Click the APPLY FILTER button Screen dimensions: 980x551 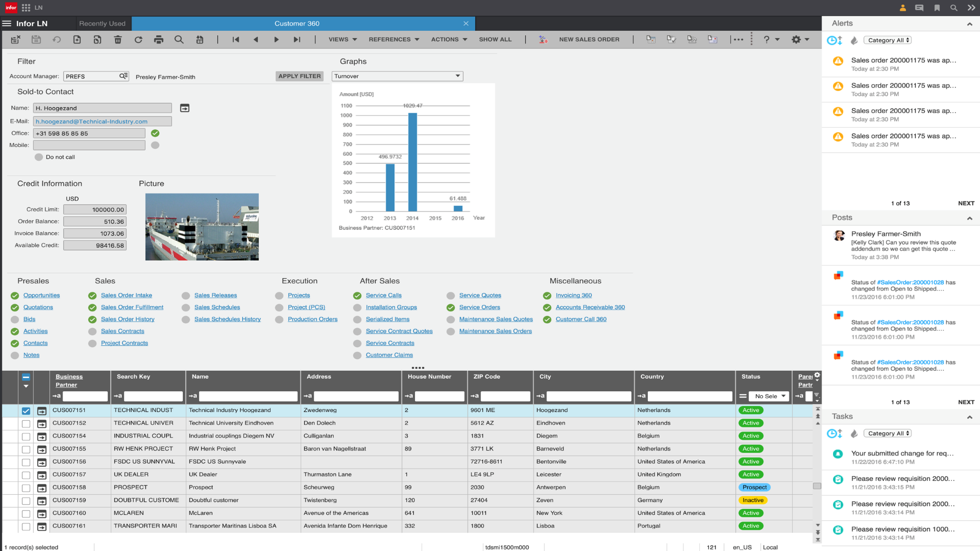coord(299,76)
